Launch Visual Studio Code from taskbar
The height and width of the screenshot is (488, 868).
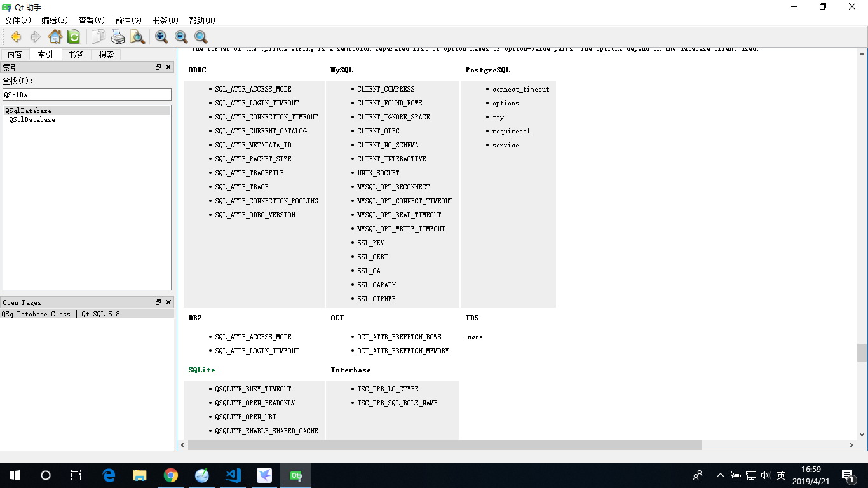click(233, 475)
